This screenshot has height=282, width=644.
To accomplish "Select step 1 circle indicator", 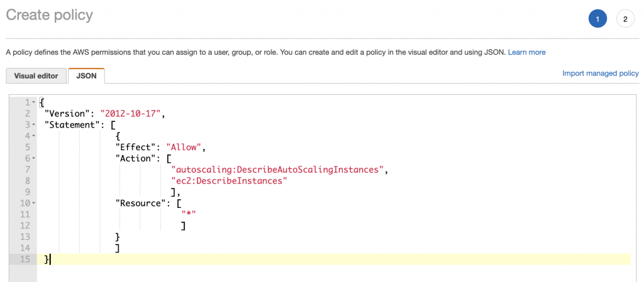I will click(x=597, y=19).
